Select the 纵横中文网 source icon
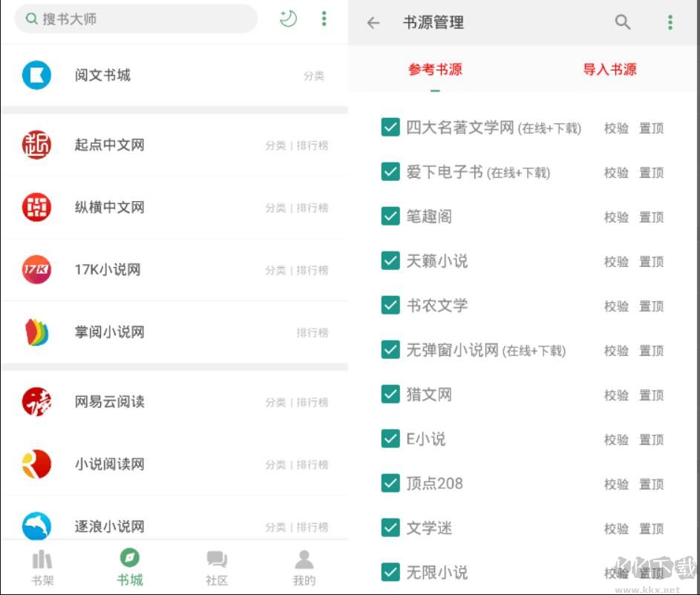The width and height of the screenshot is (700, 595). click(x=36, y=208)
